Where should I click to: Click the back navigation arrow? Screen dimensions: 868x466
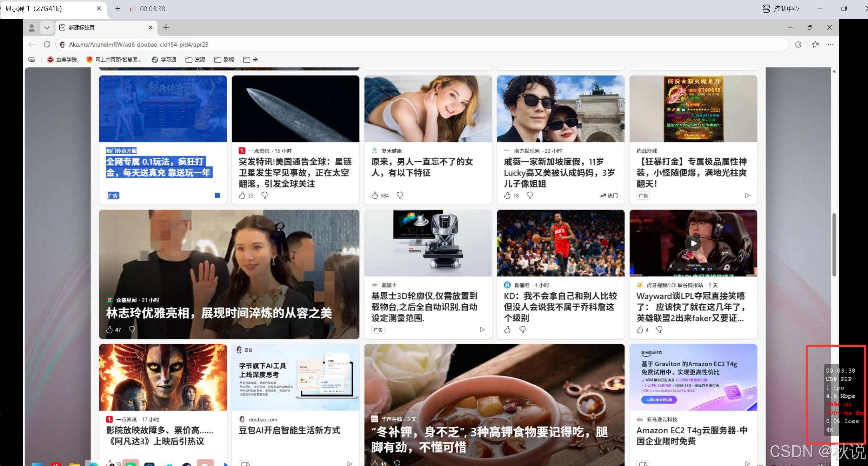click(31, 44)
